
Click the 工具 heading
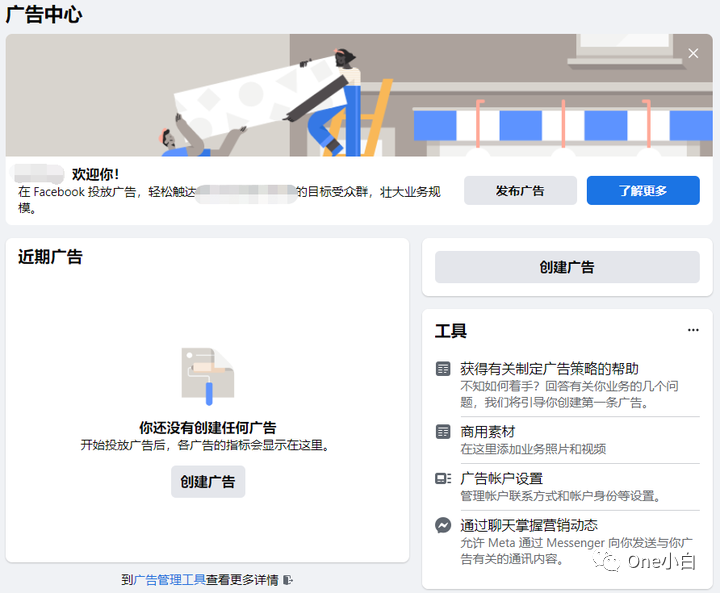click(451, 331)
